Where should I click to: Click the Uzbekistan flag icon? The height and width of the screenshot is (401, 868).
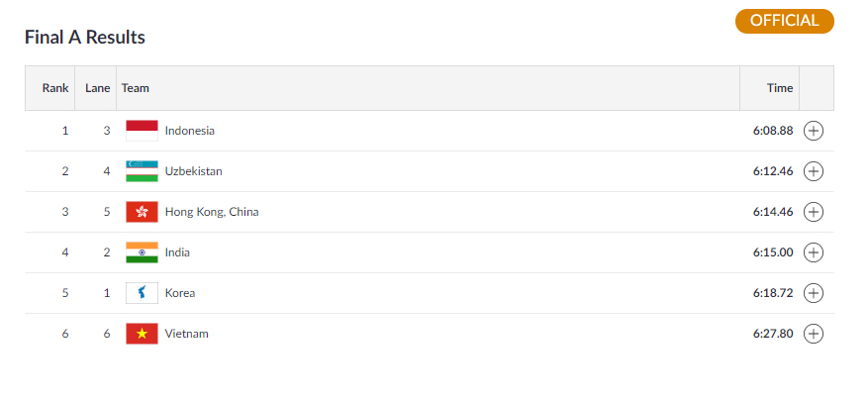pyautogui.click(x=142, y=171)
